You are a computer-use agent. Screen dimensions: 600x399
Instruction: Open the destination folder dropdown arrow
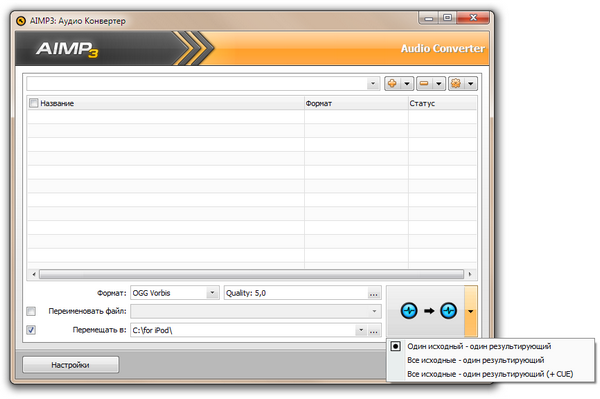361,330
